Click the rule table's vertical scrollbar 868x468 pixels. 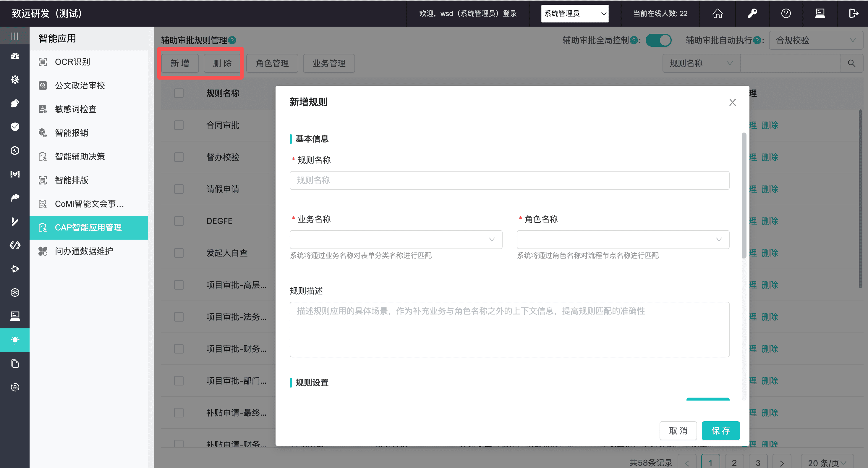pos(861,199)
